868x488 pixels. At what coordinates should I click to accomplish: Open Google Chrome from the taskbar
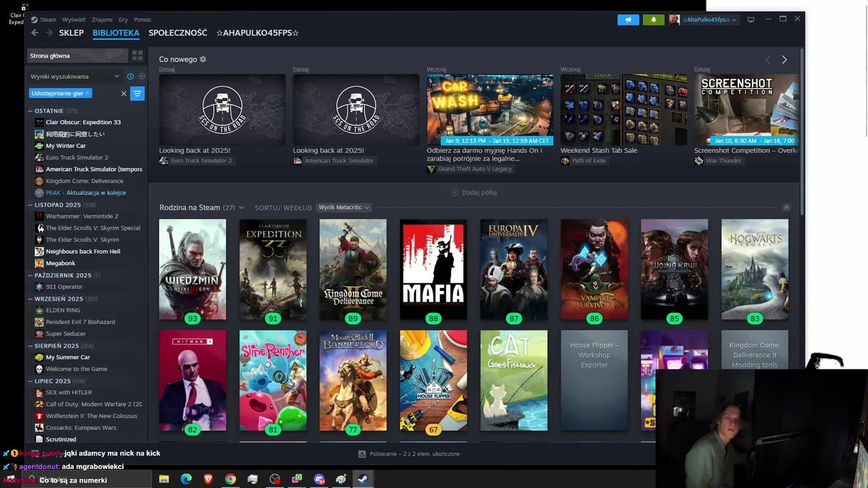(231, 479)
